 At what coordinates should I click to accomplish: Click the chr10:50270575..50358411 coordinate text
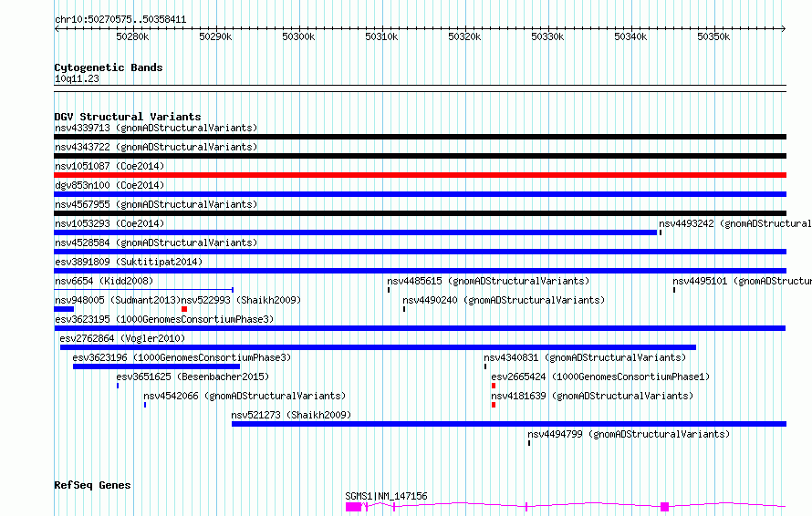pos(120,20)
